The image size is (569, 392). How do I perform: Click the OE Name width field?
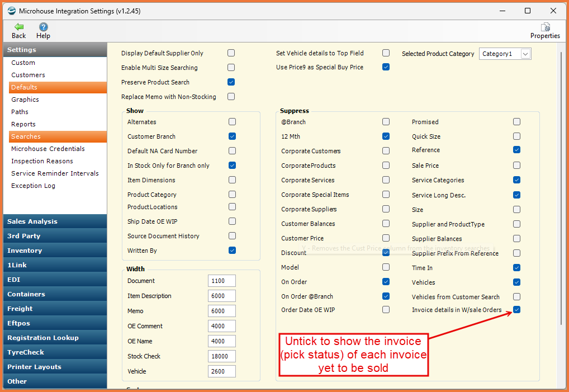pos(222,341)
